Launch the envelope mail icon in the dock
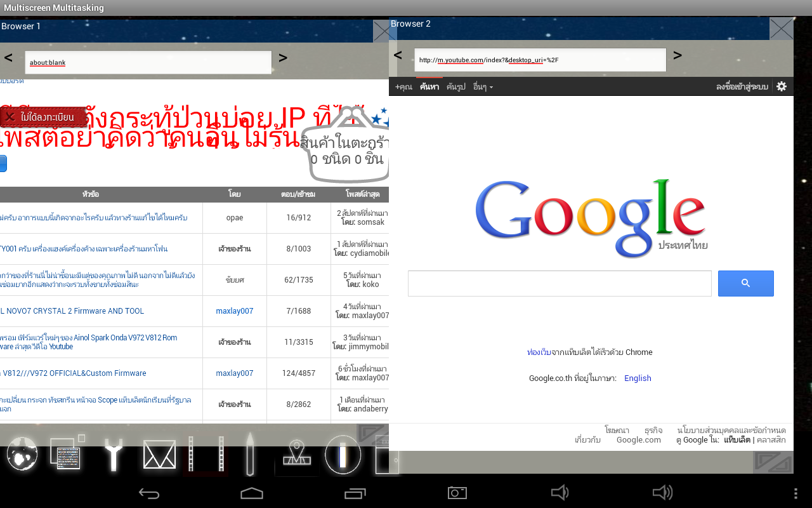Image resolution: width=812 pixels, height=508 pixels. click(x=159, y=455)
